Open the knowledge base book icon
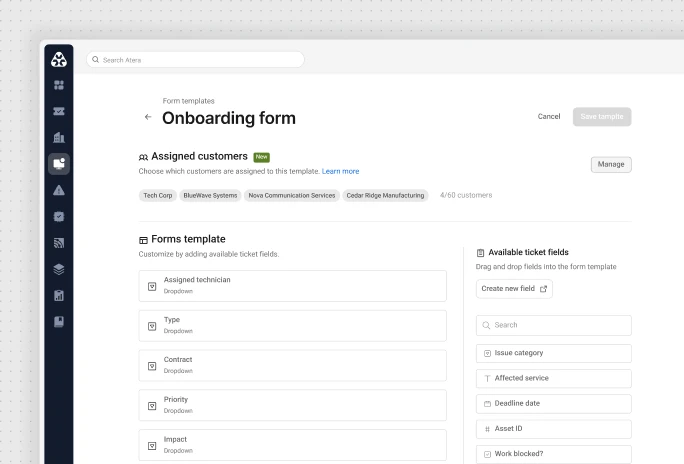 click(59, 322)
